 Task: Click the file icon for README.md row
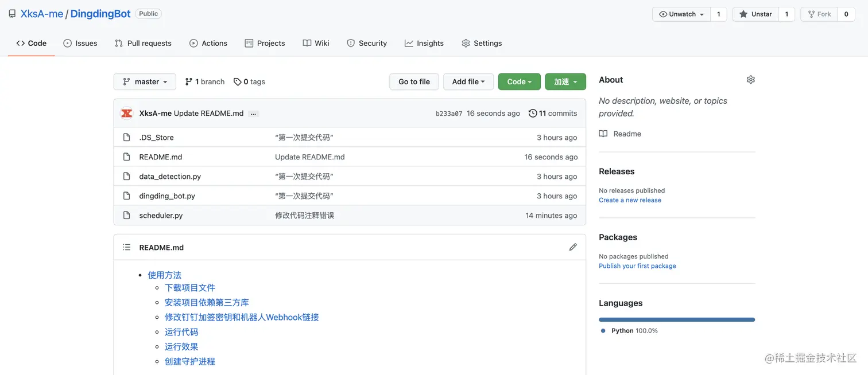point(127,157)
